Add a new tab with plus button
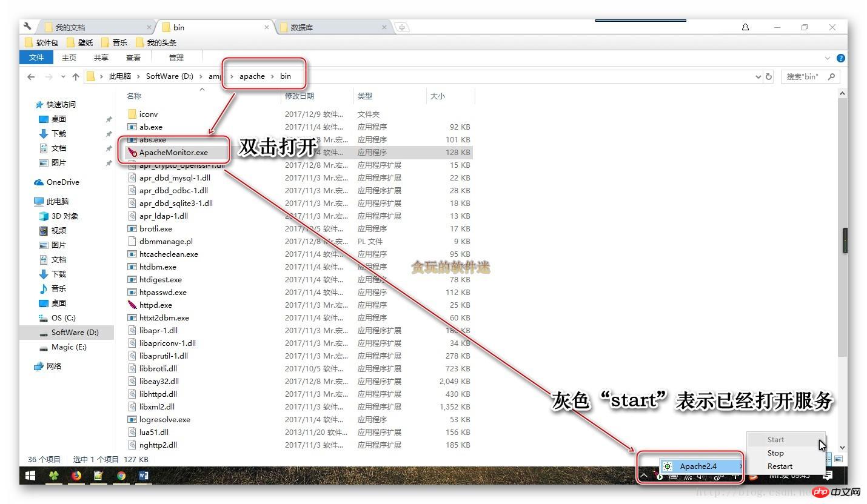The height and width of the screenshot is (504, 867). click(x=402, y=27)
